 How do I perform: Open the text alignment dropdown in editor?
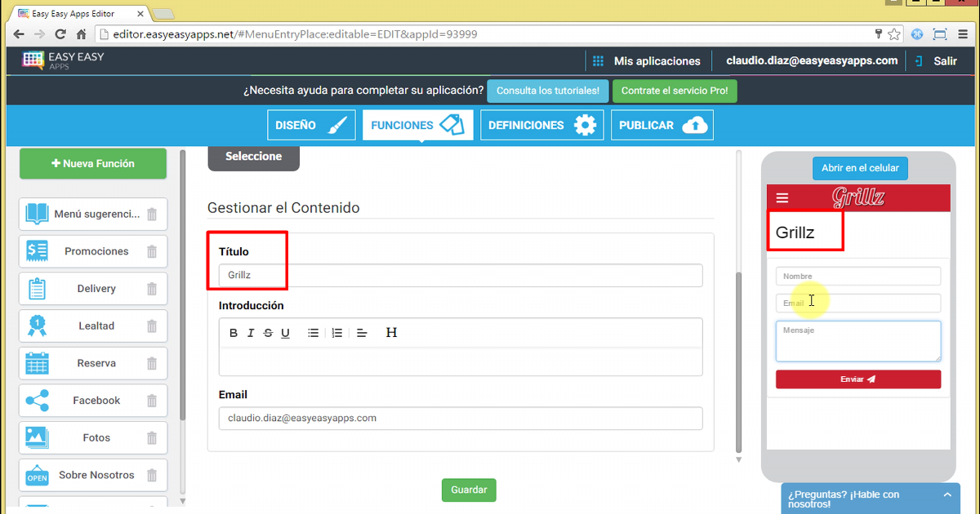363,333
